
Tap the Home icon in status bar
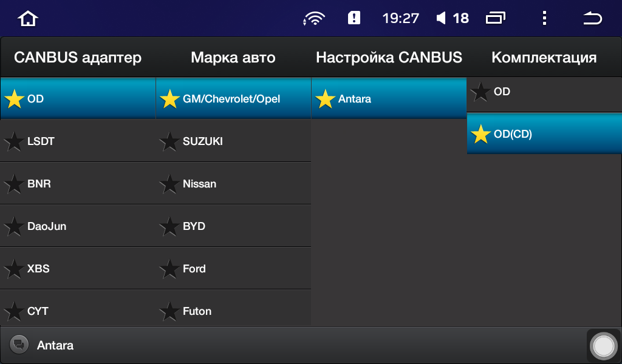coord(28,18)
